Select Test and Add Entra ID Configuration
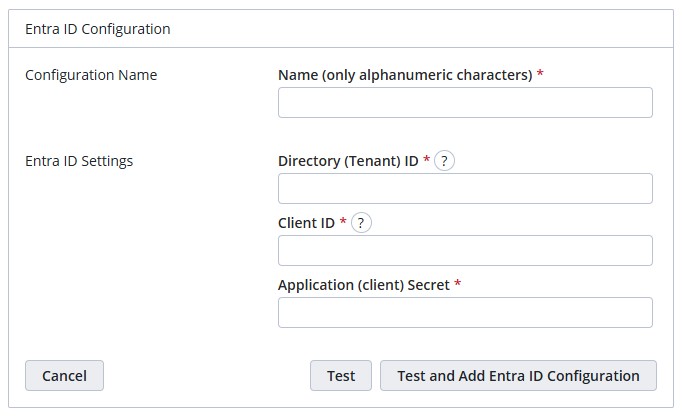This screenshot has height=416, width=682. 518,376
